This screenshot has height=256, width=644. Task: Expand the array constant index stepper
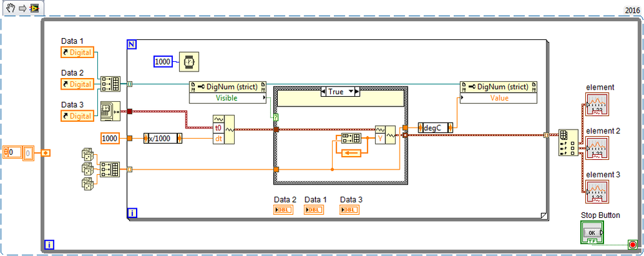[6, 152]
